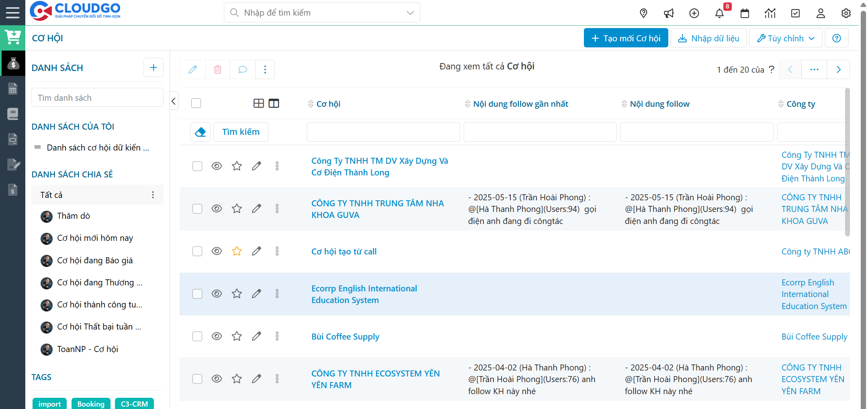Click the Nhập dữ liệu button
The height and width of the screenshot is (409, 868).
[x=708, y=38]
